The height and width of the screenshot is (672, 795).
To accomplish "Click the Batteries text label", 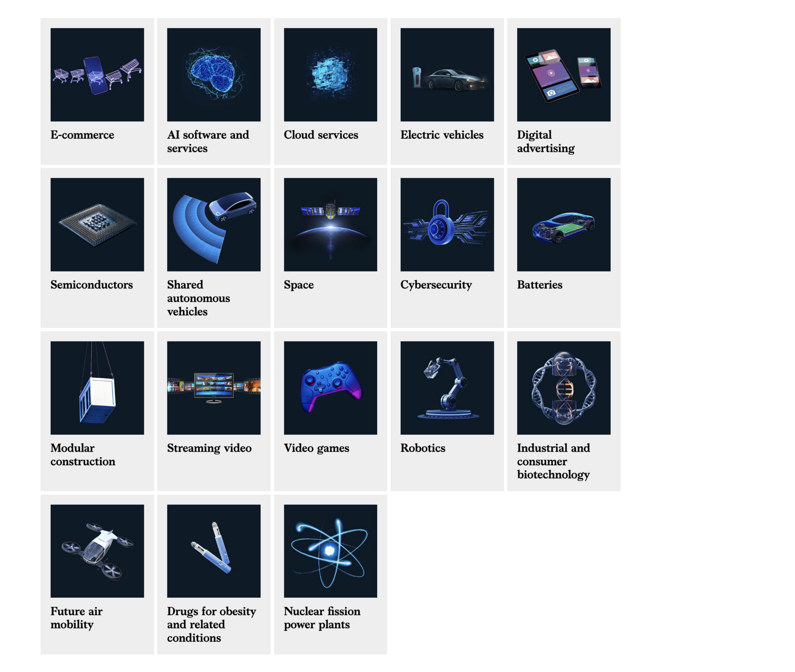I will click(539, 285).
